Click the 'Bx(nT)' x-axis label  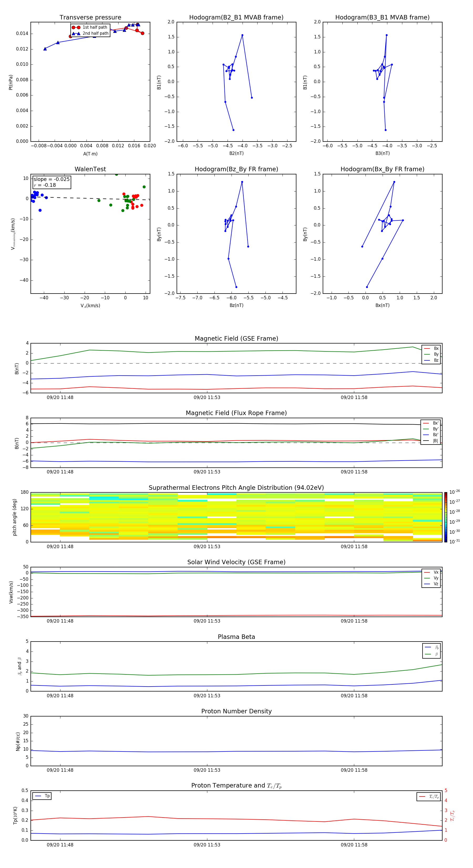coord(382,306)
